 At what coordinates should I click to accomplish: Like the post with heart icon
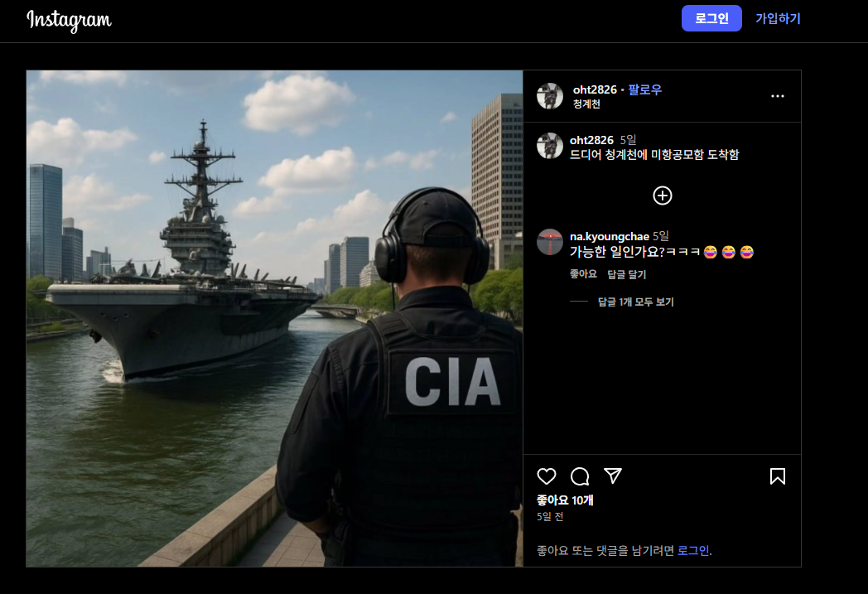click(x=547, y=476)
